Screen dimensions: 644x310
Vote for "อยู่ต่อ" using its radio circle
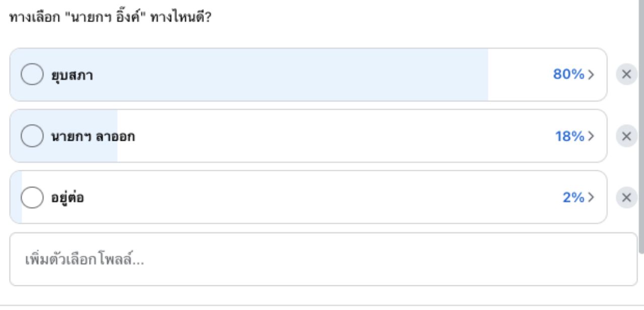click(x=32, y=197)
